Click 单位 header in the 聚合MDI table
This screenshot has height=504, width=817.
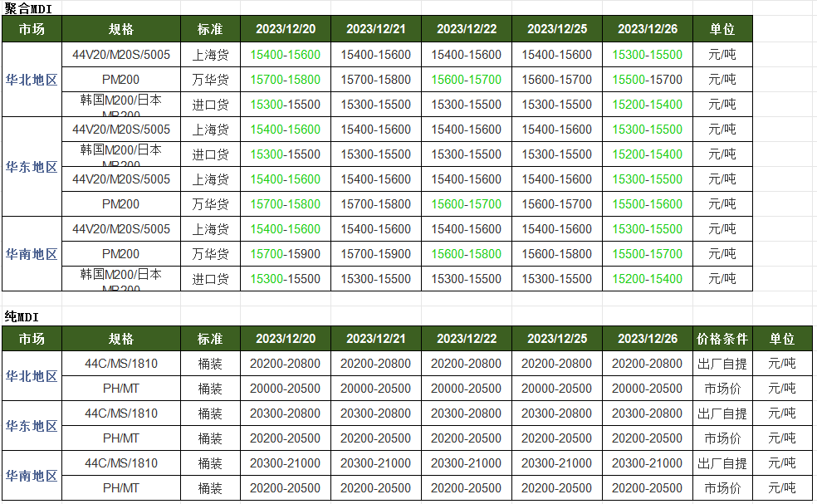pos(722,29)
